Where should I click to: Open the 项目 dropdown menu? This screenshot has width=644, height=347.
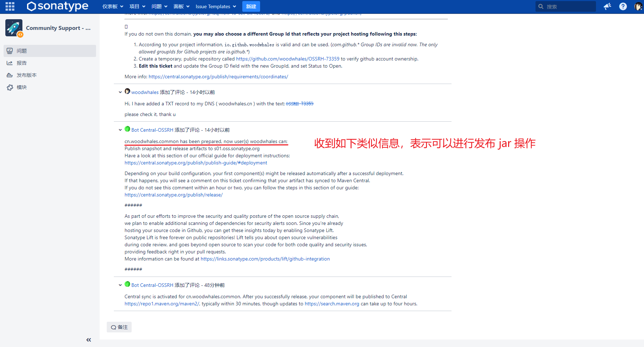point(137,6)
